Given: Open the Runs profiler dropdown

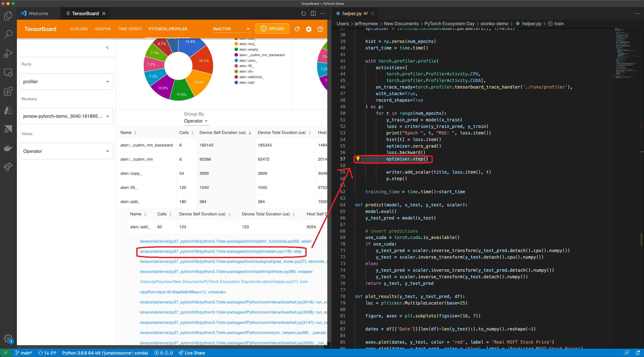Looking at the screenshot, I should pos(66,81).
